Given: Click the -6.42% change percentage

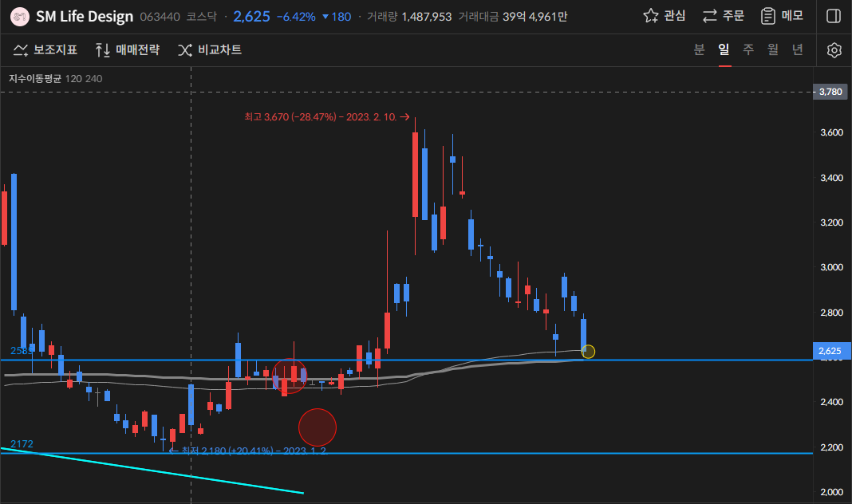Looking at the screenshot, I should coord(296,17).
